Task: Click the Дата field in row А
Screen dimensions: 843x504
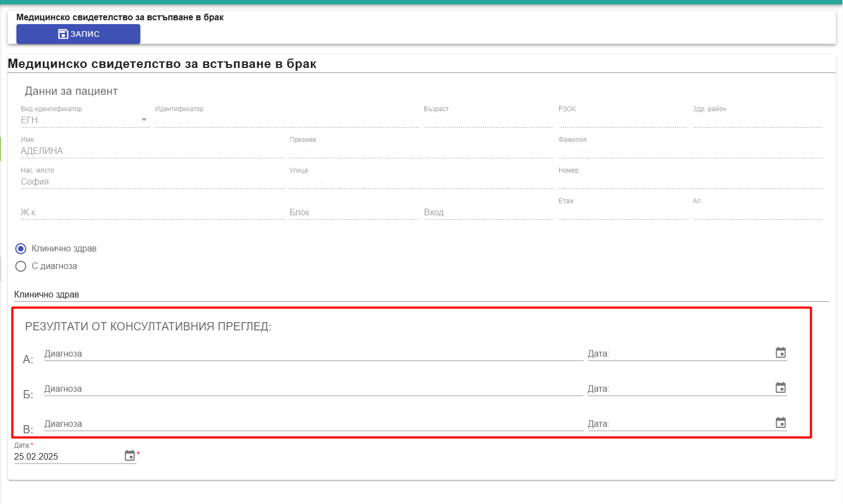Action: point(680,354)
